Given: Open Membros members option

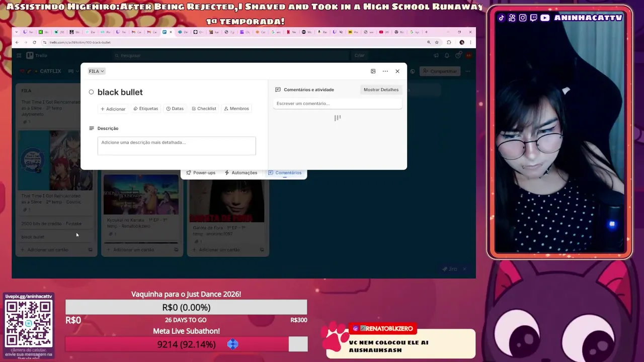Looking at the screenshot, I should 236,109.
